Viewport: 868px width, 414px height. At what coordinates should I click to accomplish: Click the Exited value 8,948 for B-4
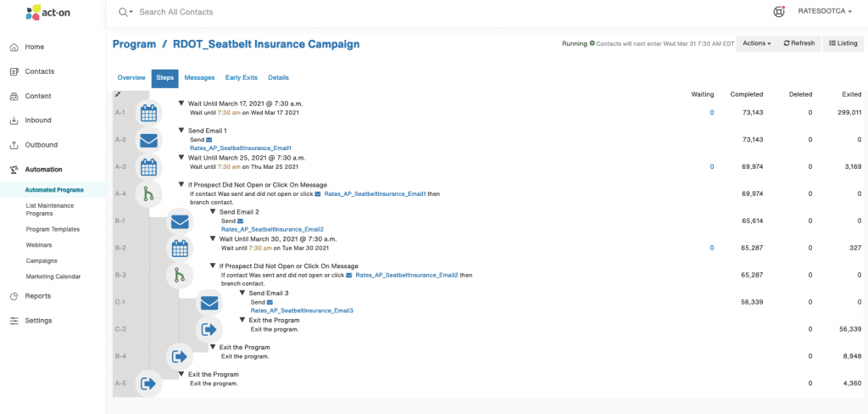[x=851, y=356]
